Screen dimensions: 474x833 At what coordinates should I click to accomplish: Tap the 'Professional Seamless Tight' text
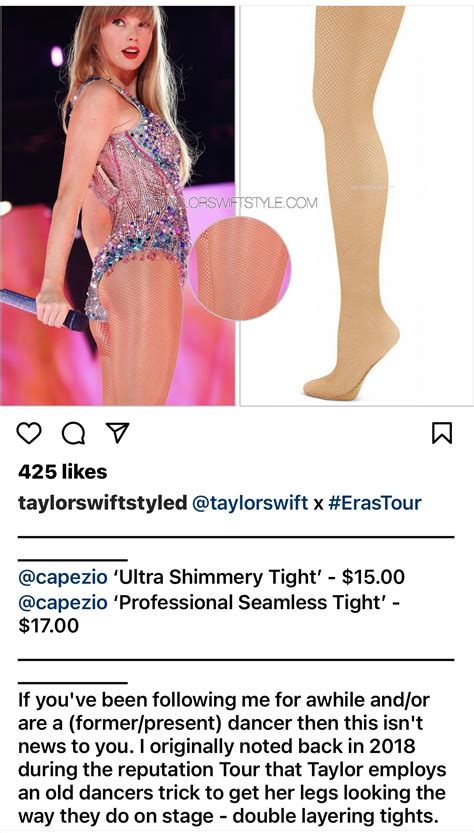[x=251, y=602]
